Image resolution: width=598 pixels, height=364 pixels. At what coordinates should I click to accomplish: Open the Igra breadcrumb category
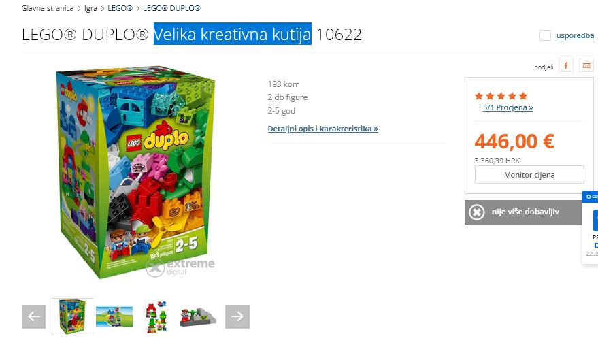click(x=90, y=8)
